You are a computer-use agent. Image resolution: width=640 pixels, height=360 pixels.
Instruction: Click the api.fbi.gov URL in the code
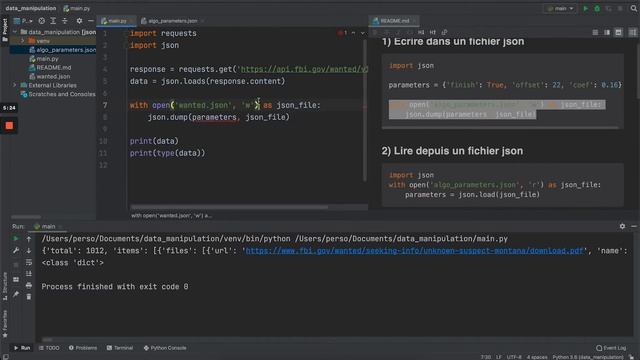[x=304, y=69]
